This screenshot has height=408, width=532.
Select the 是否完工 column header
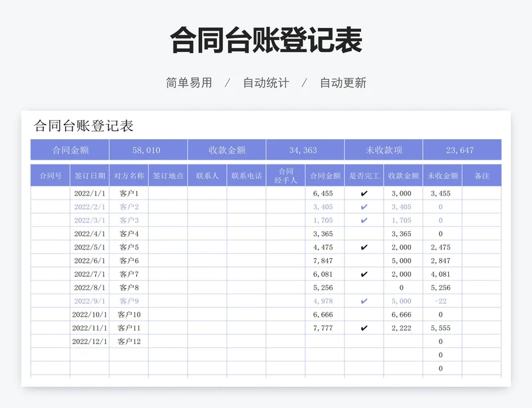pyautogui.click(x=364, y=176)
